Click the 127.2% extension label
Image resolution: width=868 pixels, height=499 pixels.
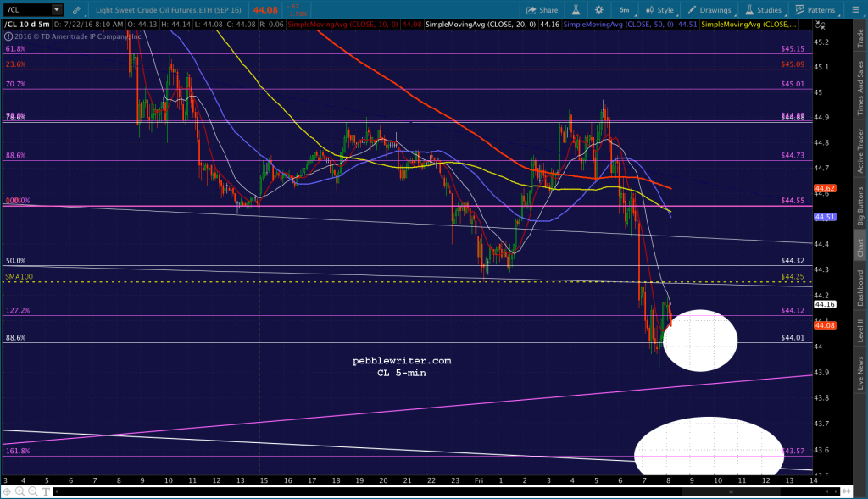18,310
